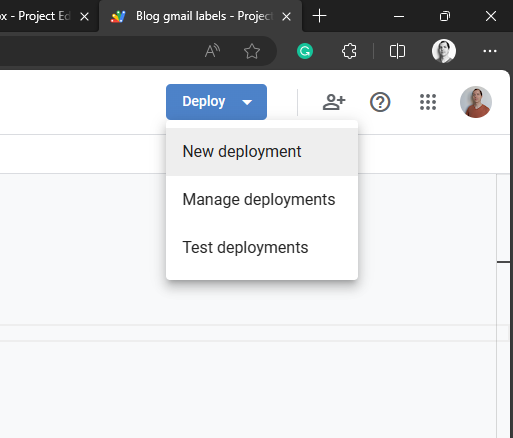
Task: Open Apps Script help icon
Action: coord(380,102)
